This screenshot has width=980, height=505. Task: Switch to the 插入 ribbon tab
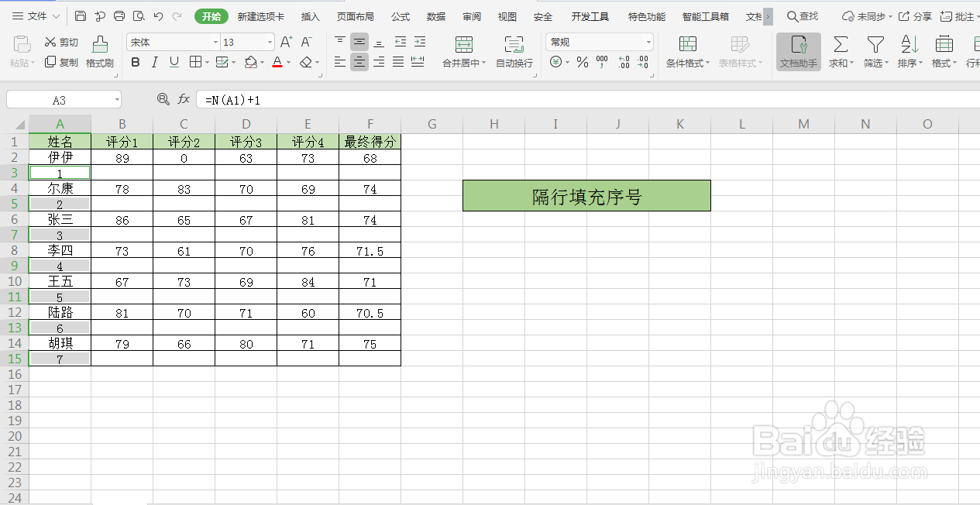[x=310, y=16]
